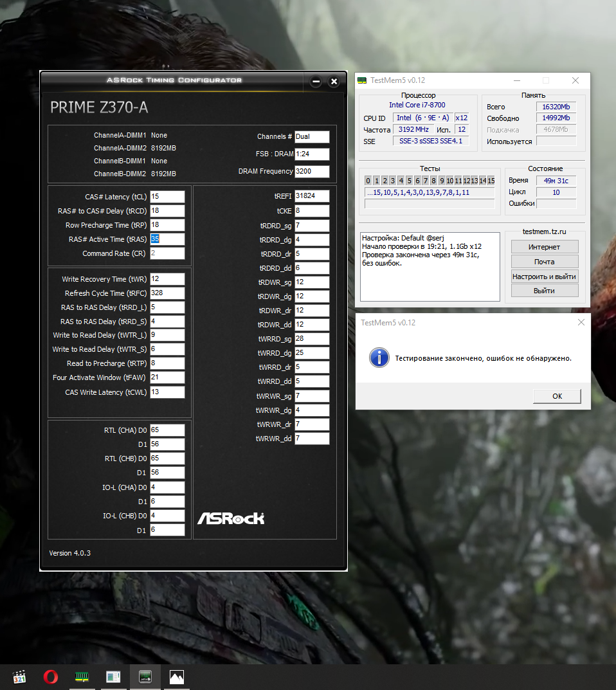Click the tREFI value field

click(x=312, y=196)
